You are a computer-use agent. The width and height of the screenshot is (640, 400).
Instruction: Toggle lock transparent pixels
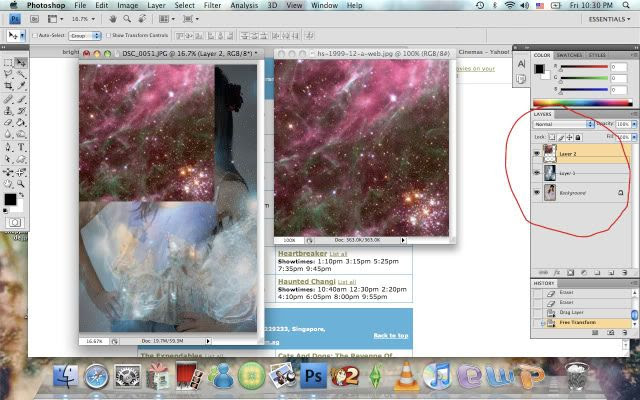click(x=552, y=137)
